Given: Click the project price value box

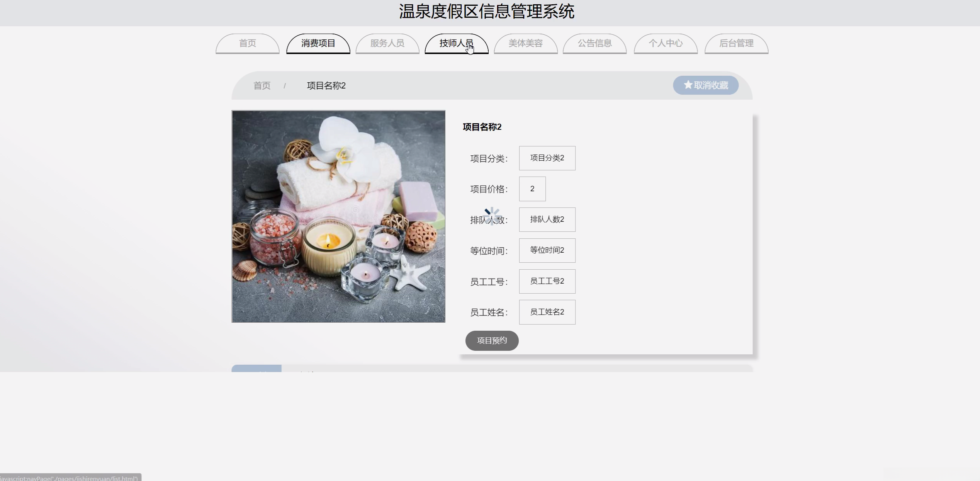Looking at the screenshot, I should click(532, 189).
